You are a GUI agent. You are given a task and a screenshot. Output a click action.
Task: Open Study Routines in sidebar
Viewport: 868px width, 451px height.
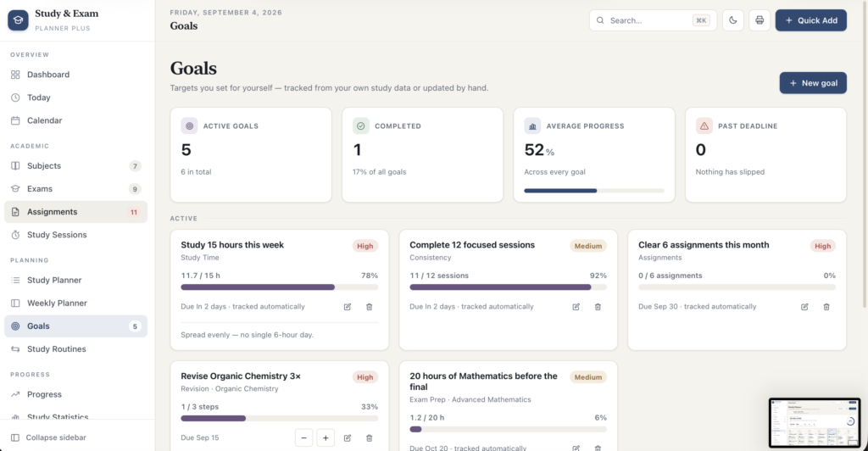(x=75, y=349)
